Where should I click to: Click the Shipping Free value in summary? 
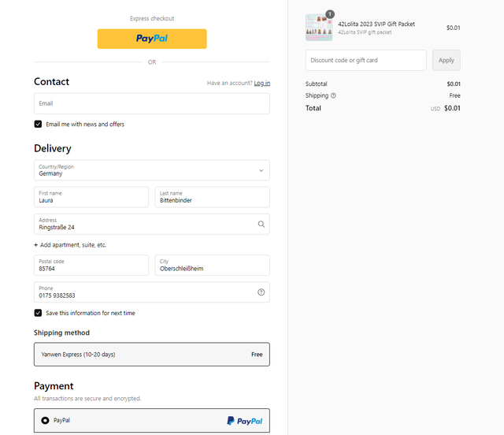(x=454, y=95)
